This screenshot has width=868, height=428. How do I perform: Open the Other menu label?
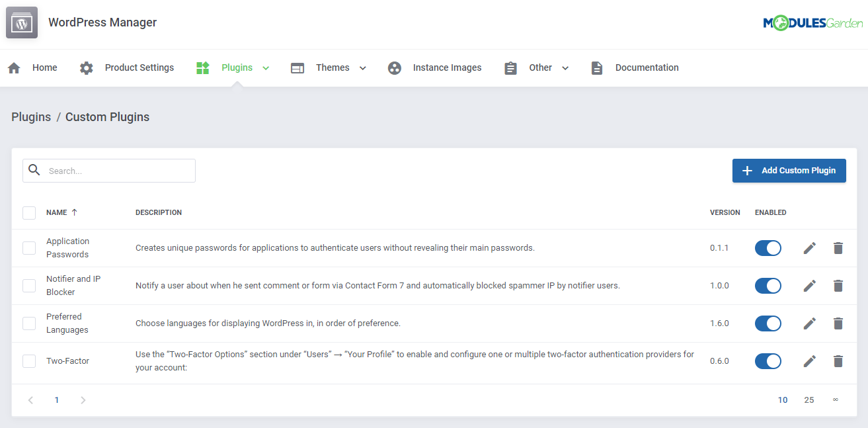click(541, 67)
